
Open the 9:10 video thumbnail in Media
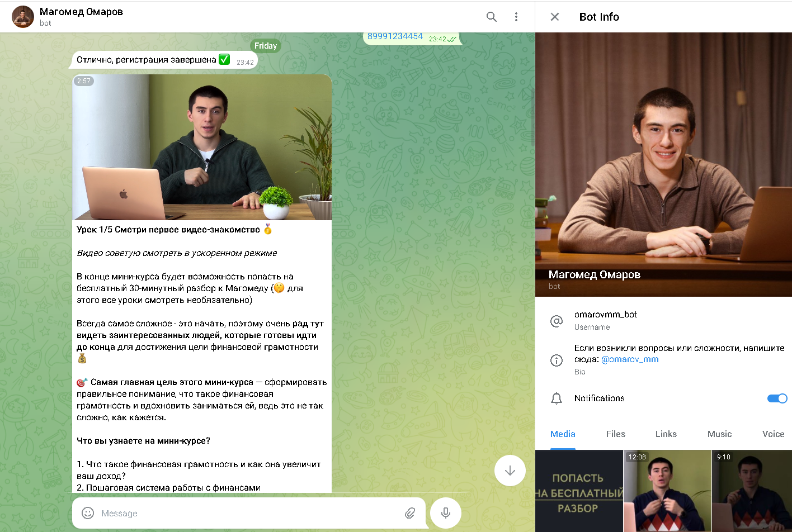(x=752, y=491)
